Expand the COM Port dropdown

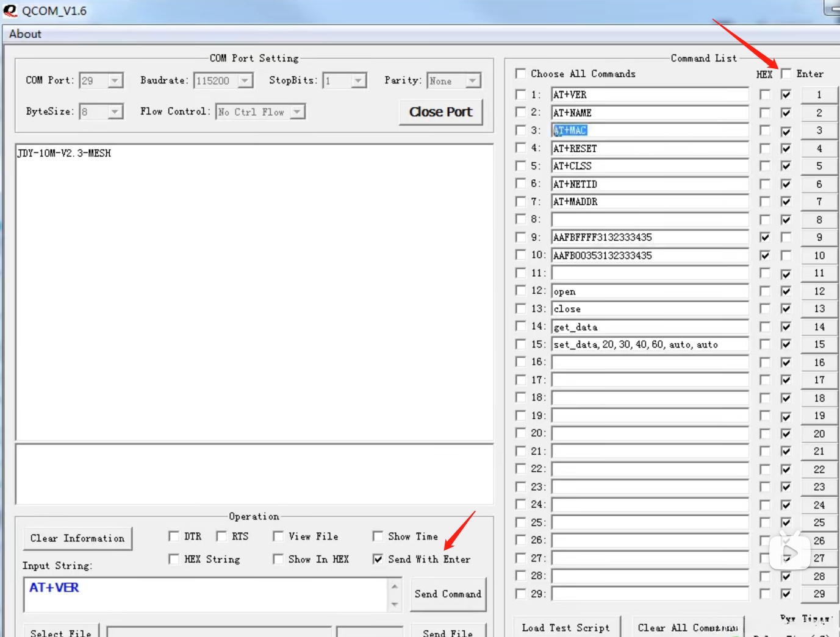tap(115, 80)
